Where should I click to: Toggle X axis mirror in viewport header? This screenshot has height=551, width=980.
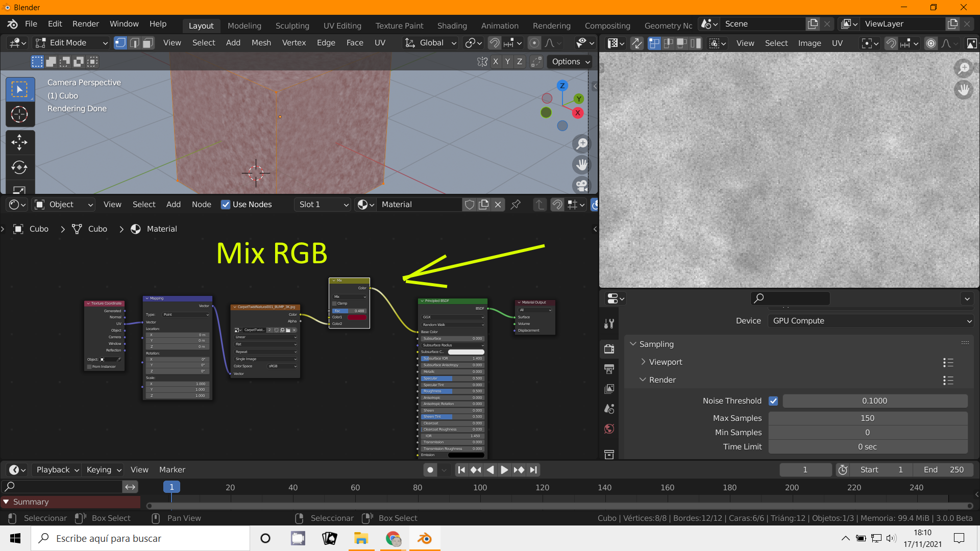[495, 62]
